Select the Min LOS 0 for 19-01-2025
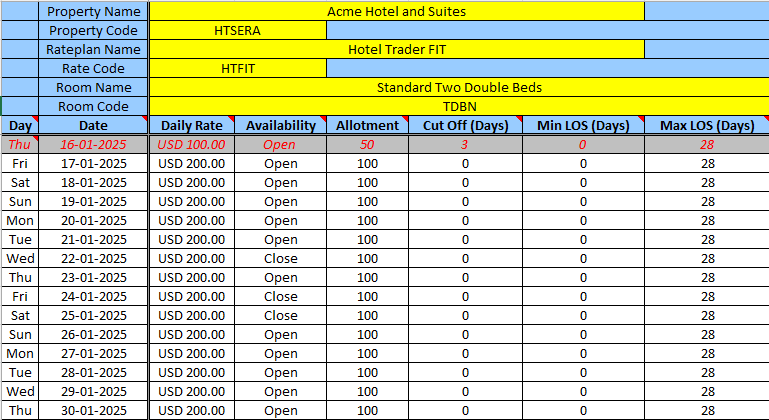 tap(583, 202)
